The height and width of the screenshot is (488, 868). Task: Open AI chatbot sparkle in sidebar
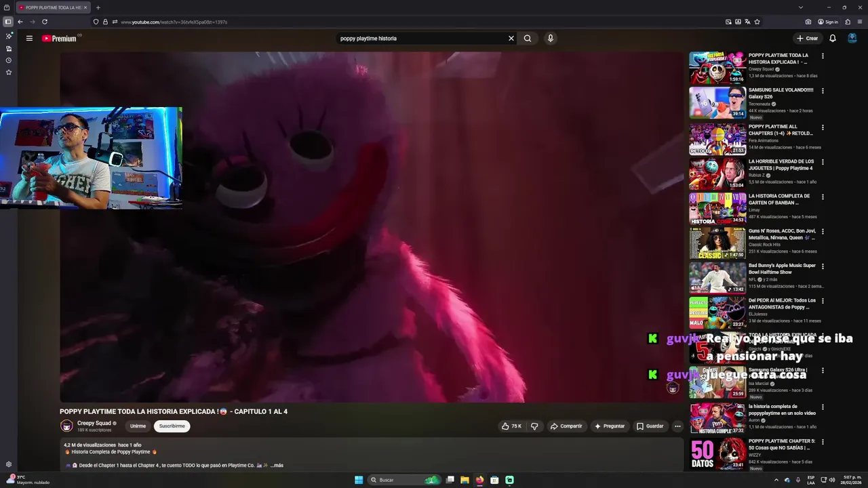tap(9, 36)
